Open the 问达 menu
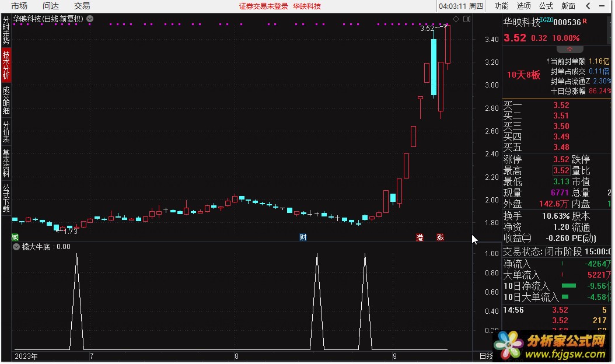615x364 pixels. (x=50, y=6)
